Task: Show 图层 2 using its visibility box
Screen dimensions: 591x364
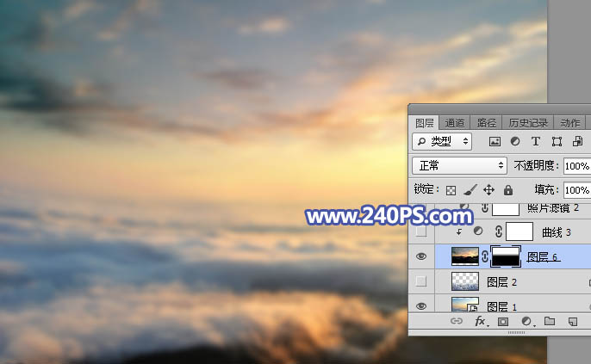Action: pyautogui.click(x=421, y=281)
